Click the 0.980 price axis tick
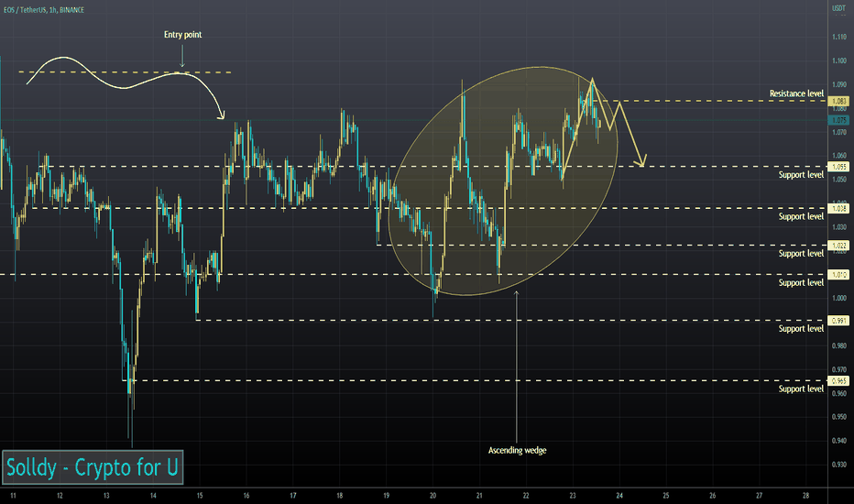The image size is (854, 504). 839,345
